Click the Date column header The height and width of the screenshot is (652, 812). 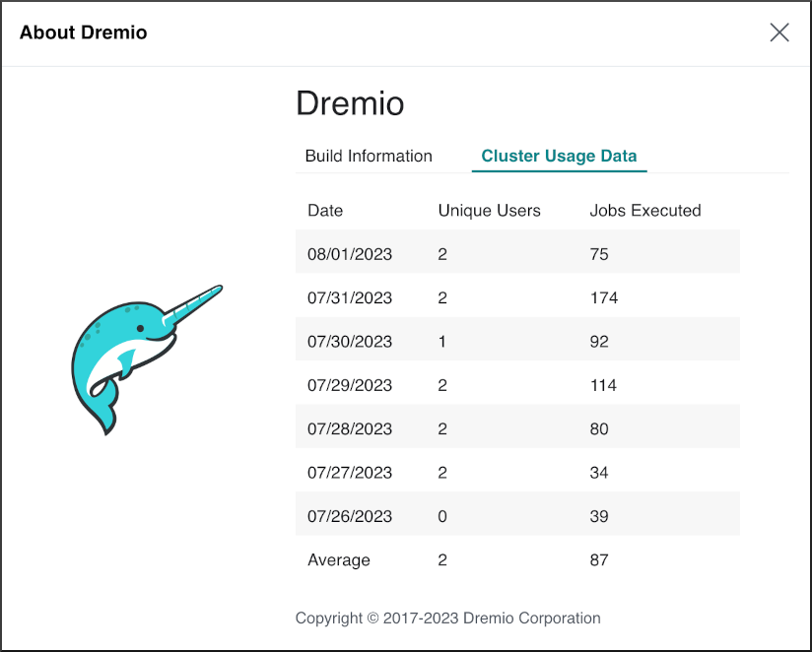tap(325, 210)
